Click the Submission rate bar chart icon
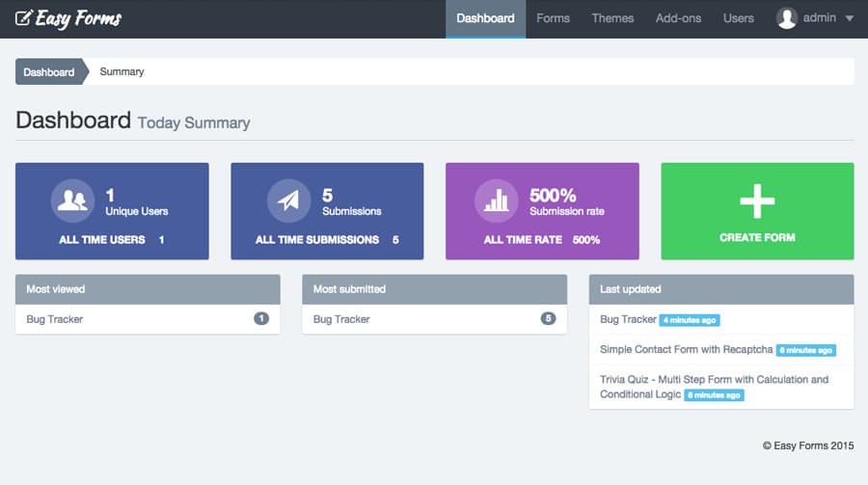The image size is (868, 485). (x=497, y=201)
